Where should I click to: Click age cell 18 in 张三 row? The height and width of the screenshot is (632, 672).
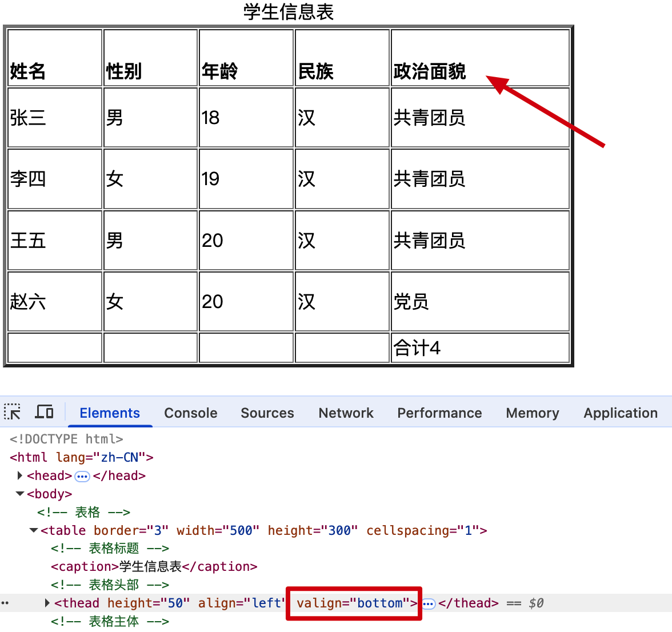coord(246,117)
